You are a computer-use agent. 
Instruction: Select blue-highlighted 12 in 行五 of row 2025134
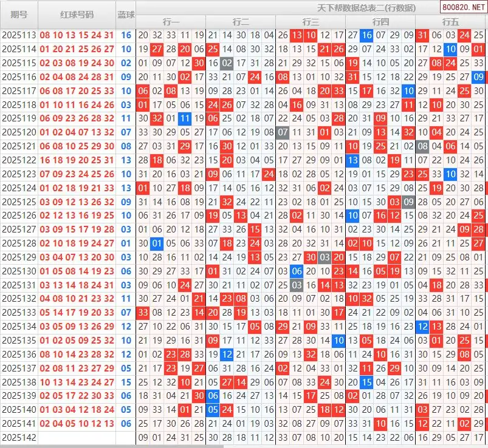click(422, 326)
